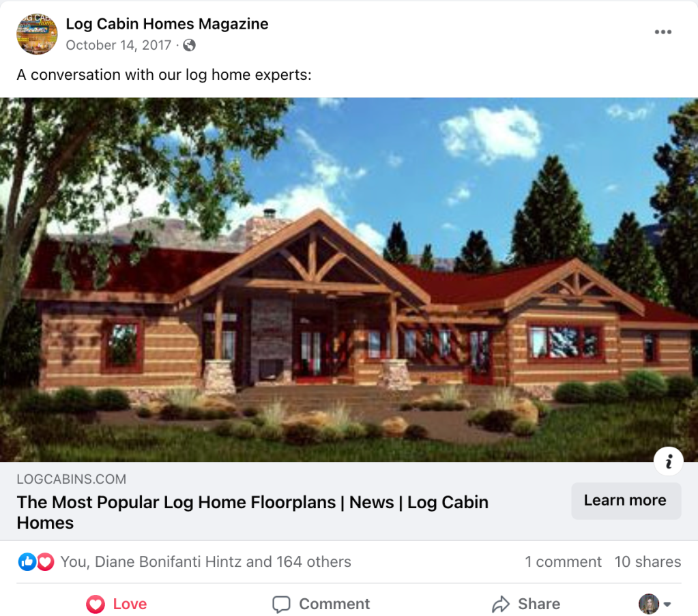Open Log Cabin Homes Magazine page name

167,24
